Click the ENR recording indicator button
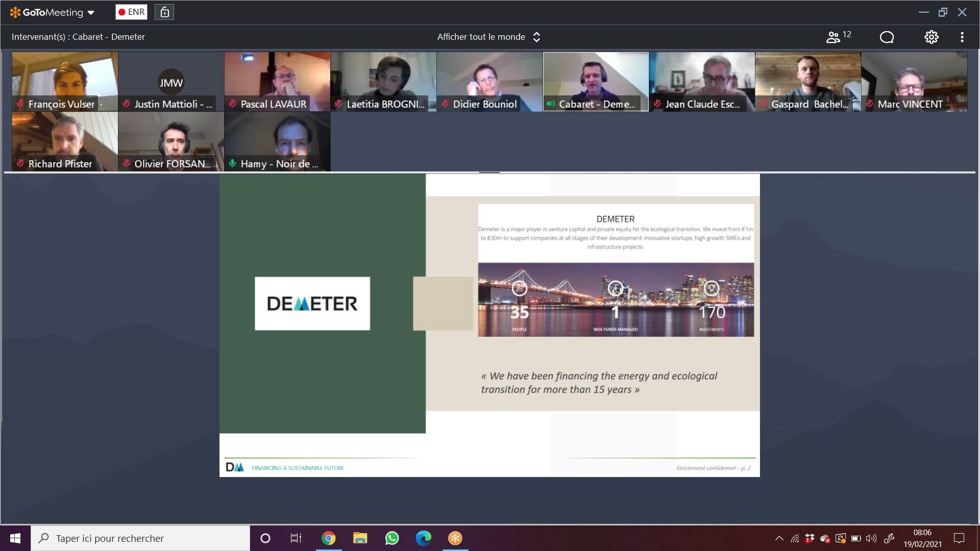The image size is (980, 551). (x=131, y=12)
